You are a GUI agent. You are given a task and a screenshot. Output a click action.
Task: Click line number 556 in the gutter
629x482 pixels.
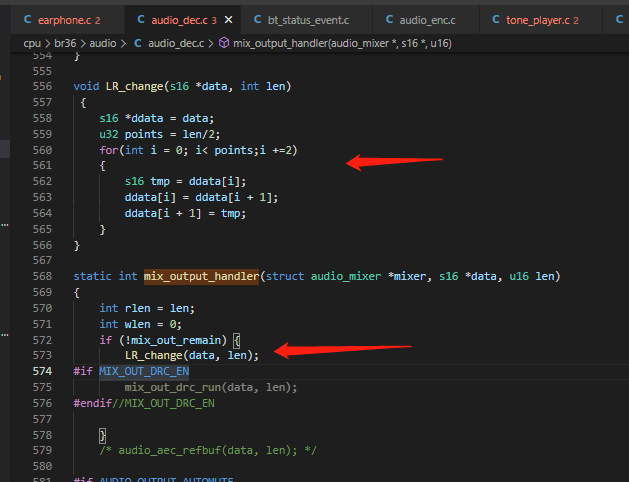[x=42, y=86]
